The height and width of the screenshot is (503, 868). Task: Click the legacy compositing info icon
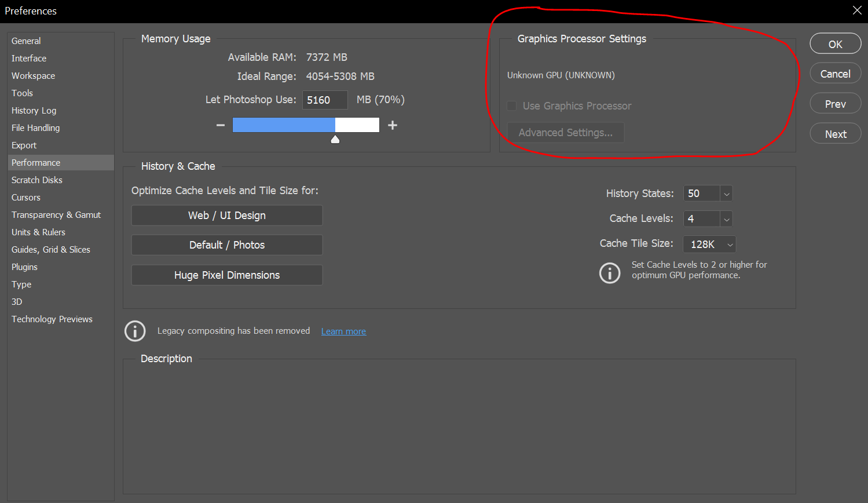[x=135, y=331]
